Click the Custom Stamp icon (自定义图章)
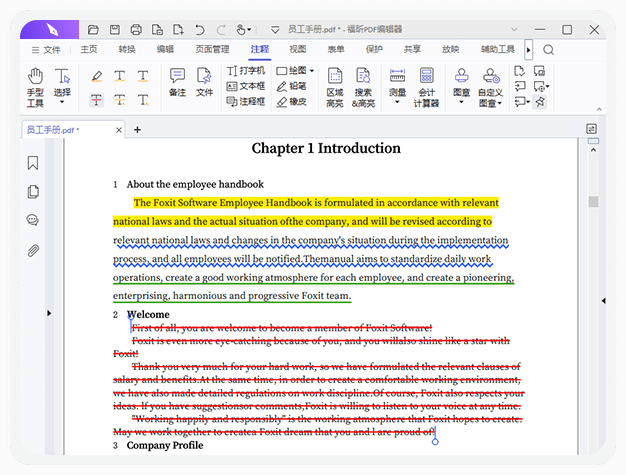This screenshot has height=475, width=626. [x=491, y=75]
